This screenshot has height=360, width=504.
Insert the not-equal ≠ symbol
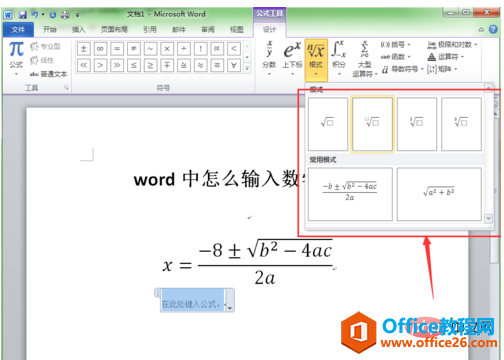(134, 49)
